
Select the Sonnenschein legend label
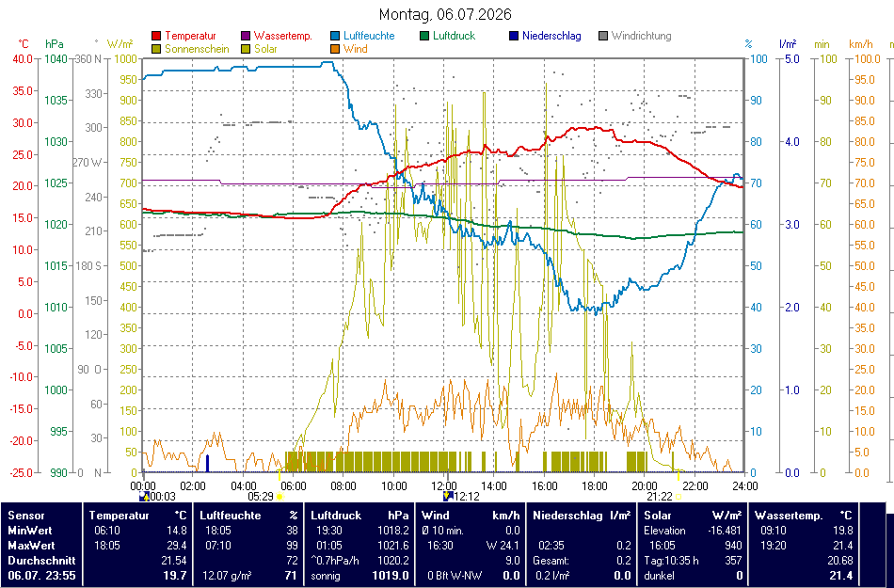click(197, 49)
